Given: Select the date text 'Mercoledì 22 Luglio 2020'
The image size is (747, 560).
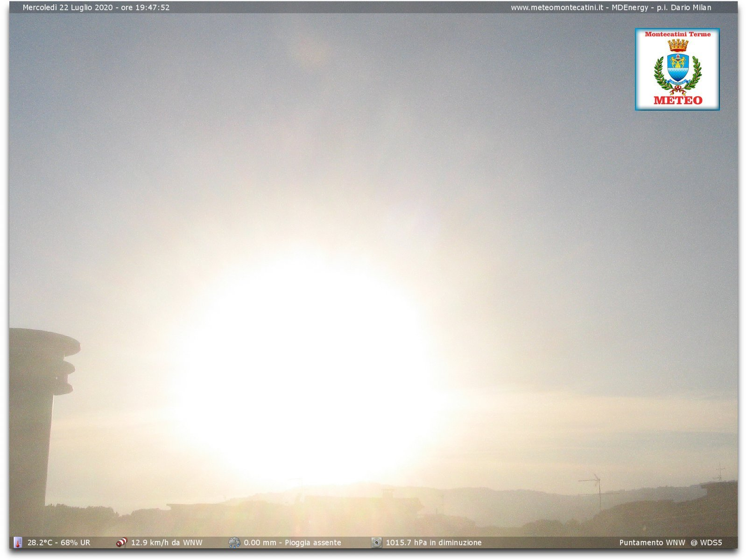Looking at the screenshot, I should [x=68, y=7].
